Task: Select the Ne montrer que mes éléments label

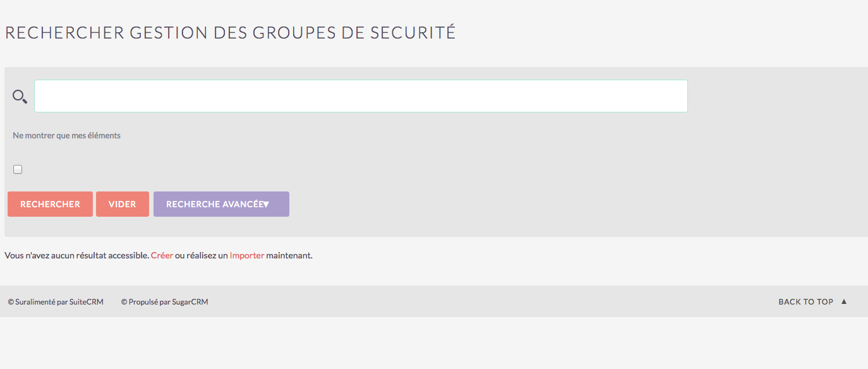Action: pyautogui.click(x=66, y=135)
